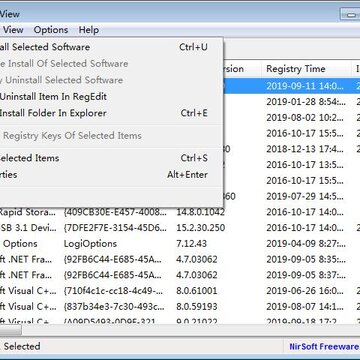
Task: Select the 2019-07-29 14:5... registry time cell
Action: click(x=305, y=196)
